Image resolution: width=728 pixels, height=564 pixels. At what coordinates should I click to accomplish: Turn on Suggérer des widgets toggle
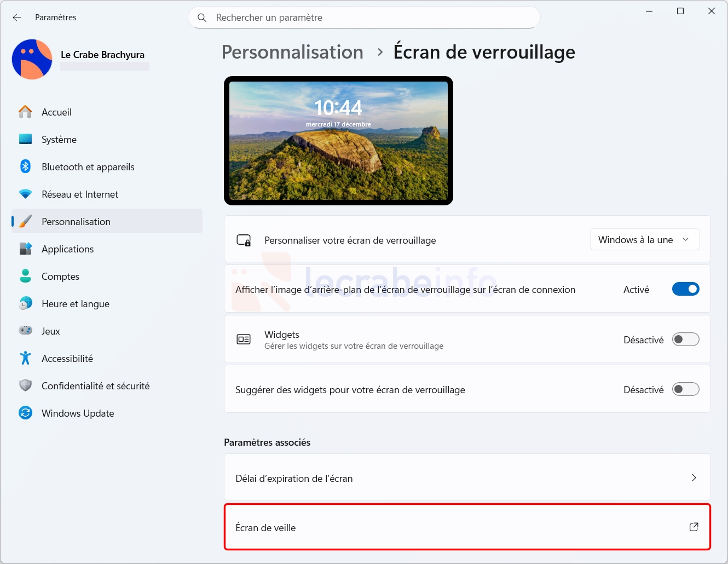point(685,389)
